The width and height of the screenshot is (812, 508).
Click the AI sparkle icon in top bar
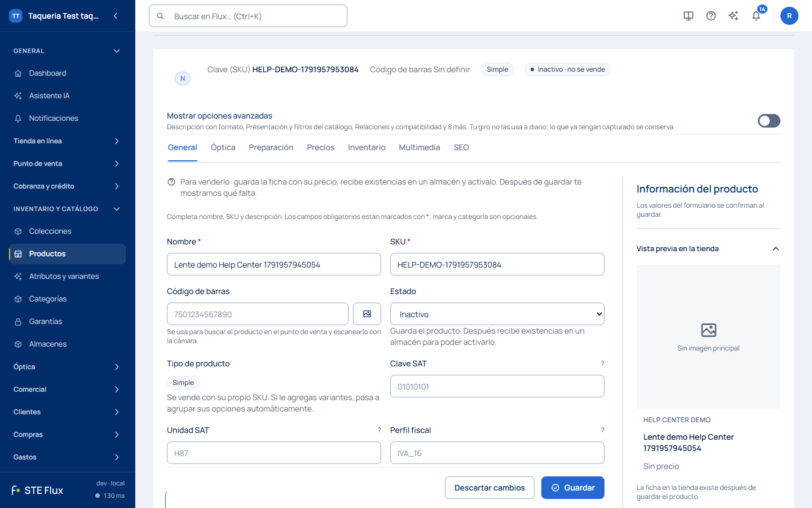(733, 16)
